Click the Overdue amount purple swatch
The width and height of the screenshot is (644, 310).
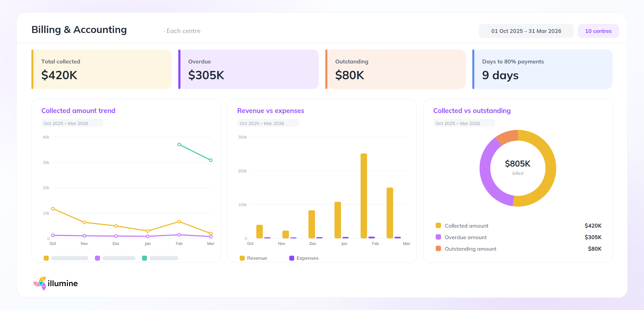(x=438, y=237)
